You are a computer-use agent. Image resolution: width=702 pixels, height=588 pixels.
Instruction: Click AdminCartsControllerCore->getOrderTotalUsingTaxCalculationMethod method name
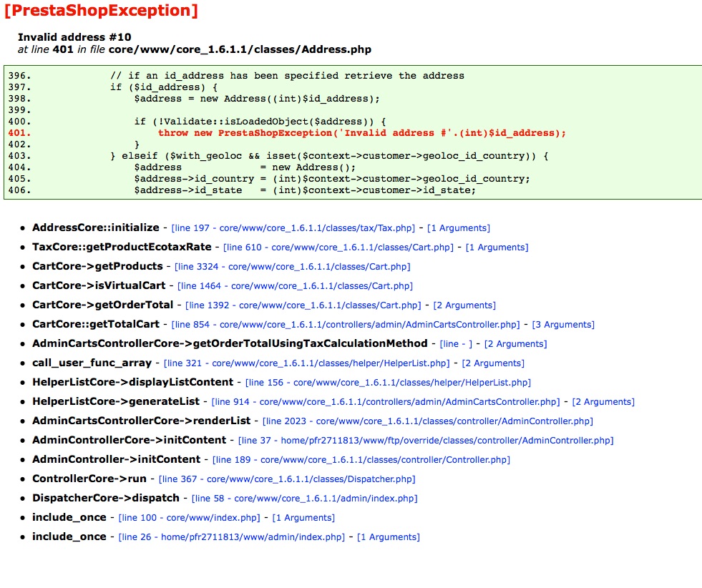(x=230, y=343)
